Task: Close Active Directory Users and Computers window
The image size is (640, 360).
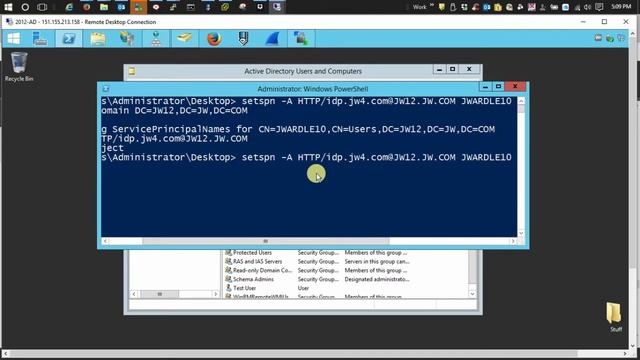Action: click(x=469, y=69)
